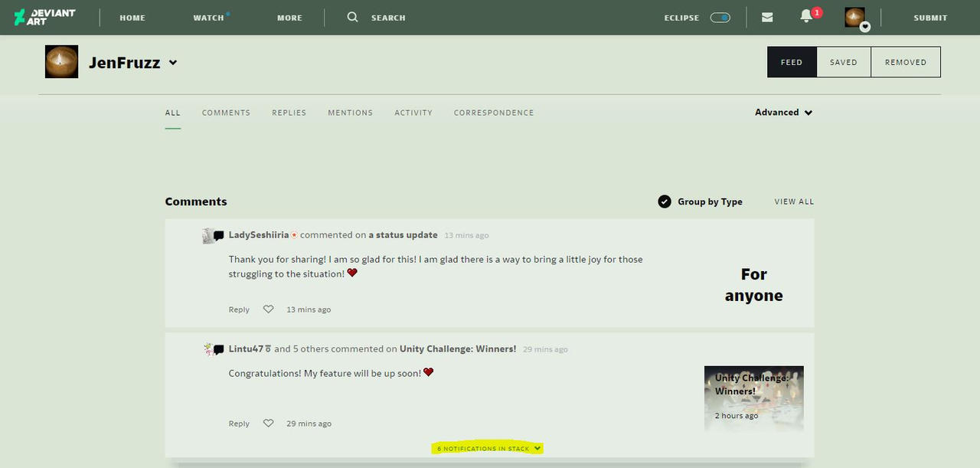This screenshot has width=980, height=468.
Task: Open the WATCH menu
Action: [x=207, y=17]
